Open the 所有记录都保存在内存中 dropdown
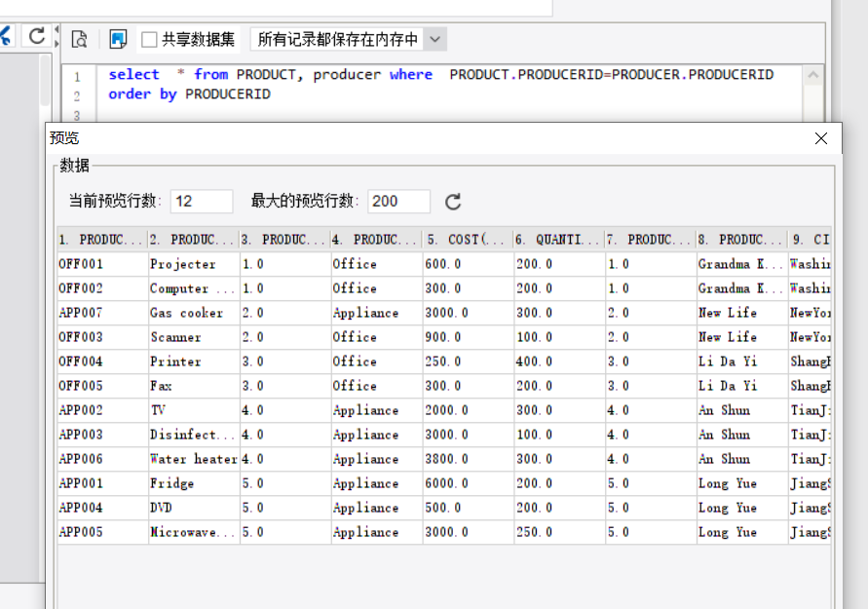 [x=435, y=39]
